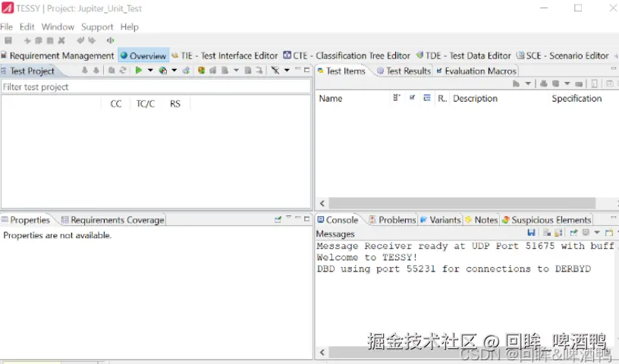
Task: Click the globe batch-test icon in Test Project toolbar
Action: (x=162, y=71)
